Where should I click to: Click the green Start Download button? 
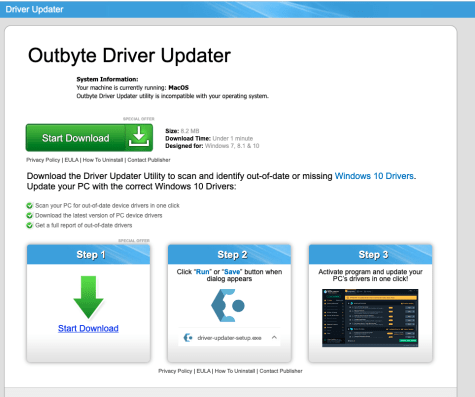(x=89, y=138)
